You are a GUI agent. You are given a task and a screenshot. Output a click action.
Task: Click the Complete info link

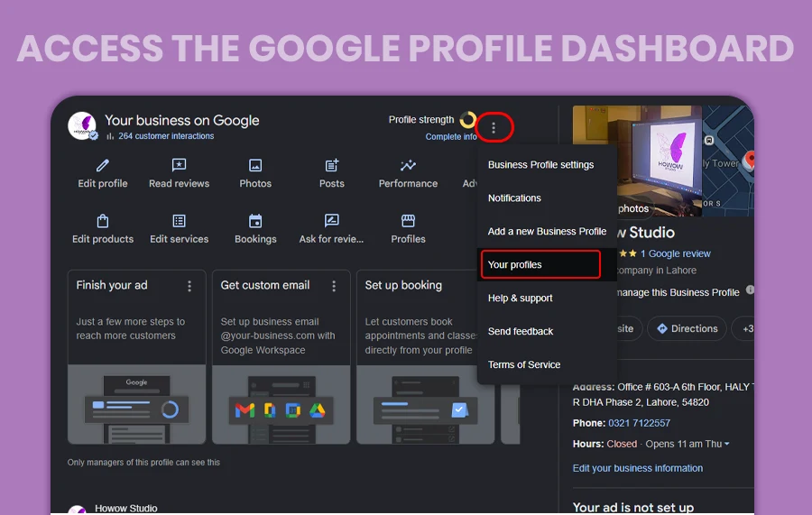(x=450, y=137)
